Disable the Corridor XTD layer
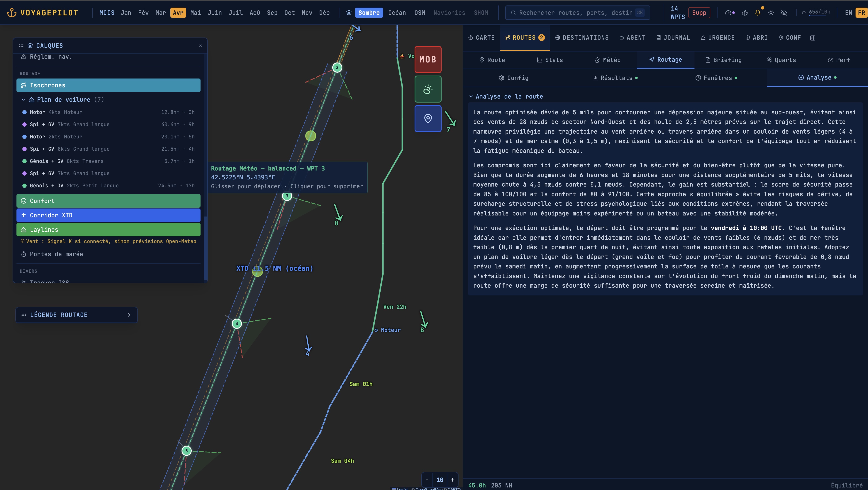This screenshot has width=868, height=490. (x=108, y=215)
